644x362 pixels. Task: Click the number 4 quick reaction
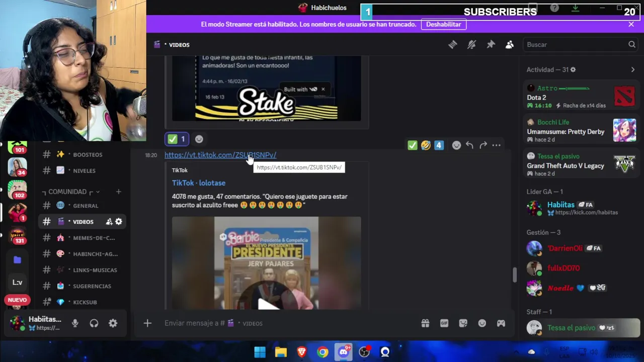pyautogui.click(x=439, y=145)
